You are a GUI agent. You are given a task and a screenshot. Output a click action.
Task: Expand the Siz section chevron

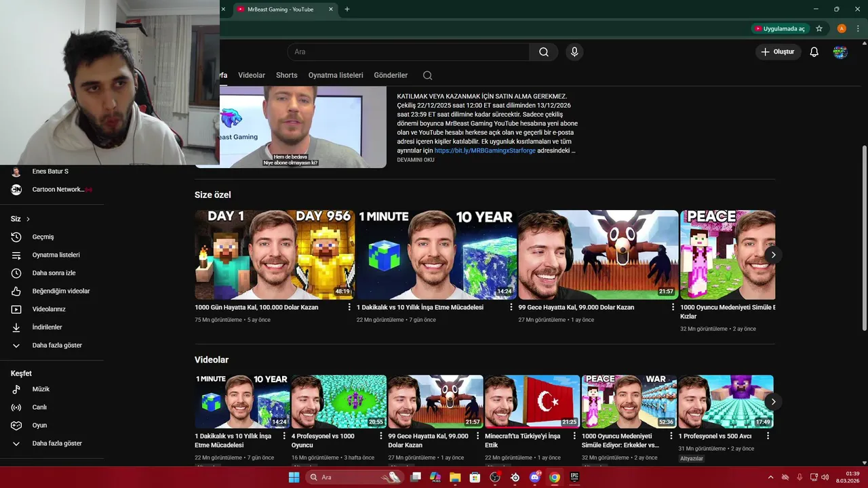pyautogui.click(x=28, y=219)
